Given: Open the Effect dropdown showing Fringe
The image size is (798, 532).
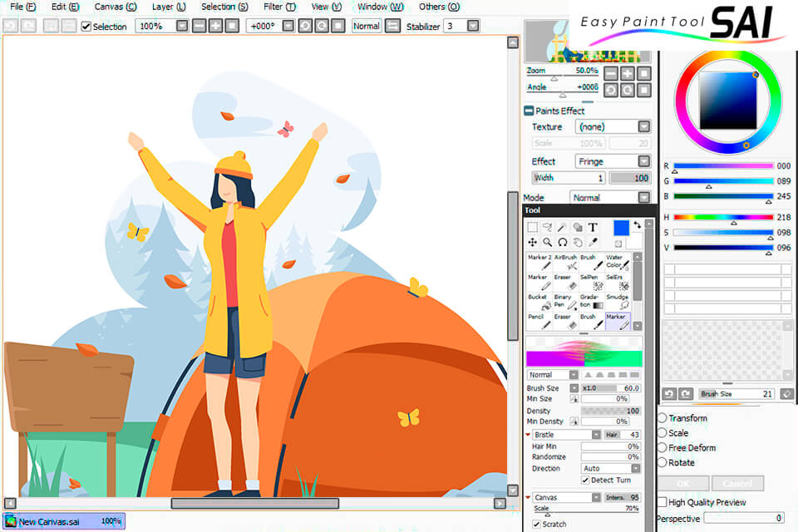Looking at the screenshot, I should 643,161.
